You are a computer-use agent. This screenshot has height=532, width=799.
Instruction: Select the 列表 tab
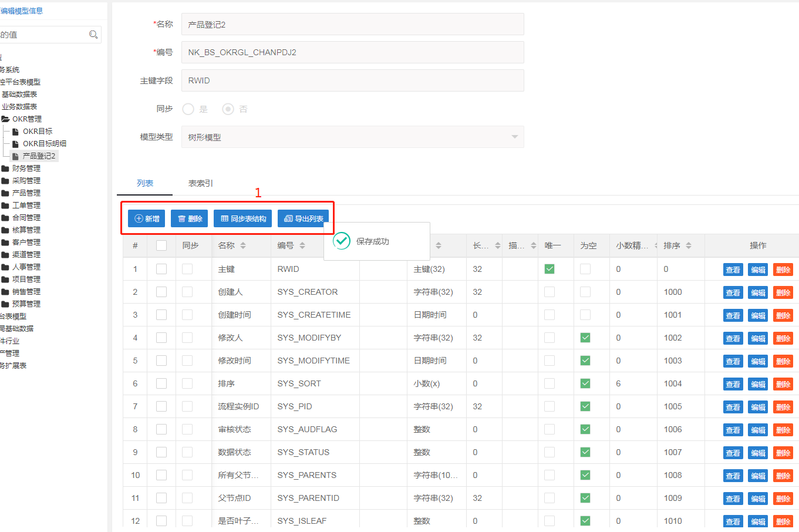pyautogui.click(x=145, y=183)
